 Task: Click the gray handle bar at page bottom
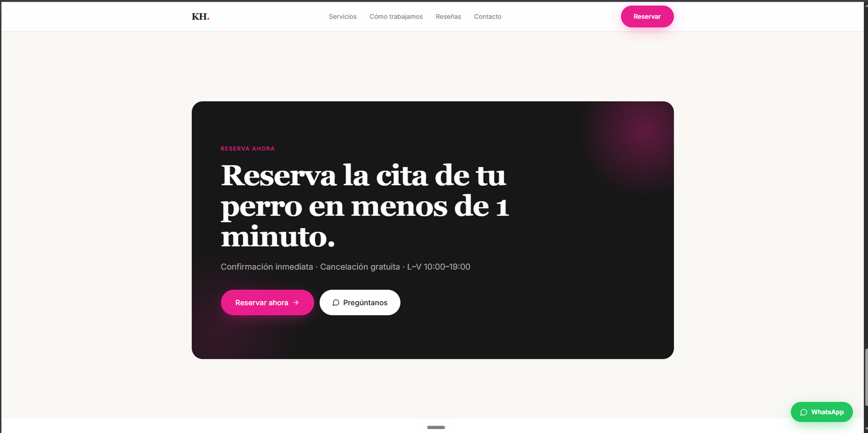(x=436, y=428)
